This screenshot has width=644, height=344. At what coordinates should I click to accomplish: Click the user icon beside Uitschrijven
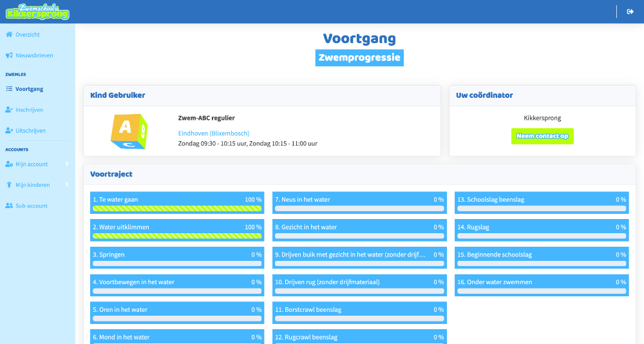pos(8,130)
